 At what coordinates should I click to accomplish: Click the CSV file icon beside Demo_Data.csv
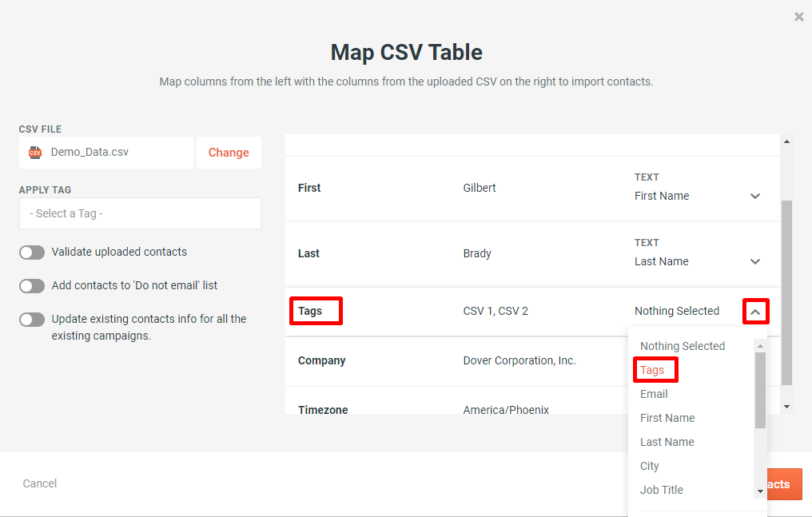(x=34, y=153)
